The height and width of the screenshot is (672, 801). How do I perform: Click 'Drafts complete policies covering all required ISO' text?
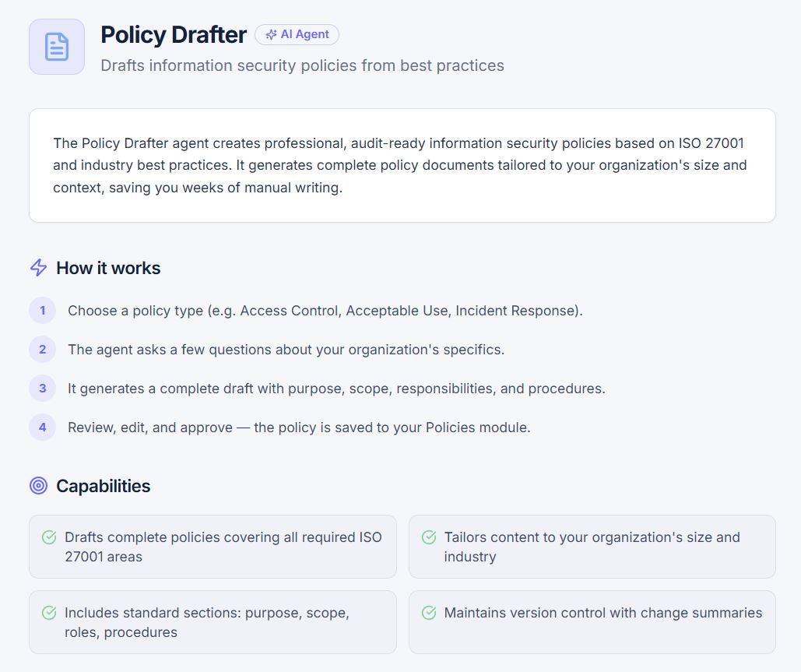click(x=223, y=547)
